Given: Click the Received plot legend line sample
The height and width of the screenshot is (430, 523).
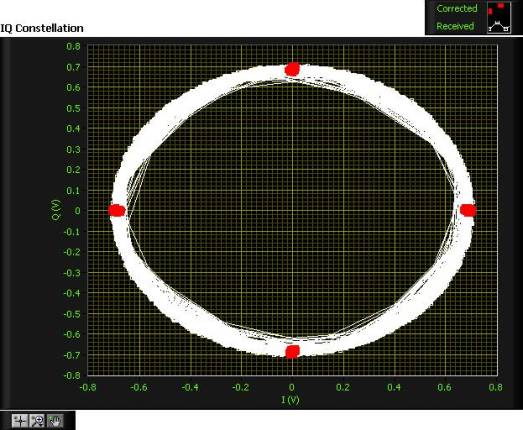Looking at the screenshot, I should (x=499, y=26).
